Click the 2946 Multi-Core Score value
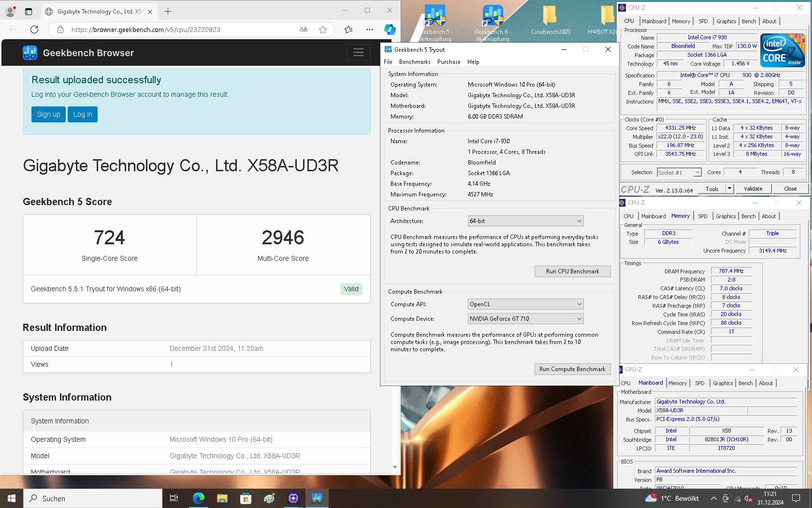Viewport: 812px width, 508px height. pos(283,238)
